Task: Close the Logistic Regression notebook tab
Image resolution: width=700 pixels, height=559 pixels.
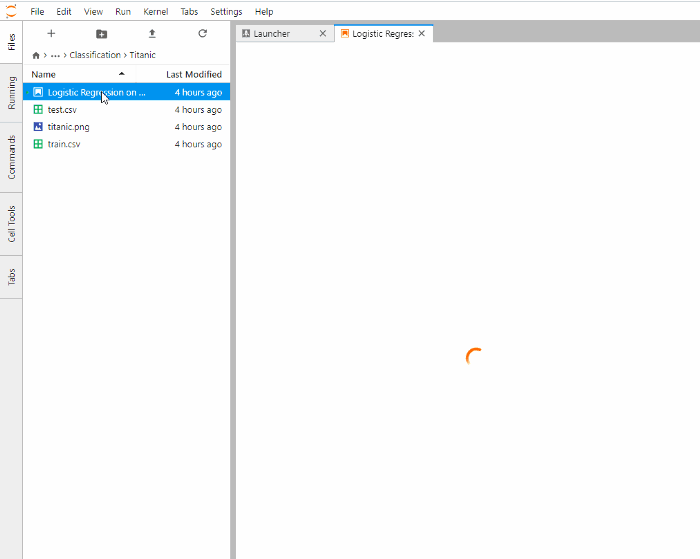Action: 421,33
